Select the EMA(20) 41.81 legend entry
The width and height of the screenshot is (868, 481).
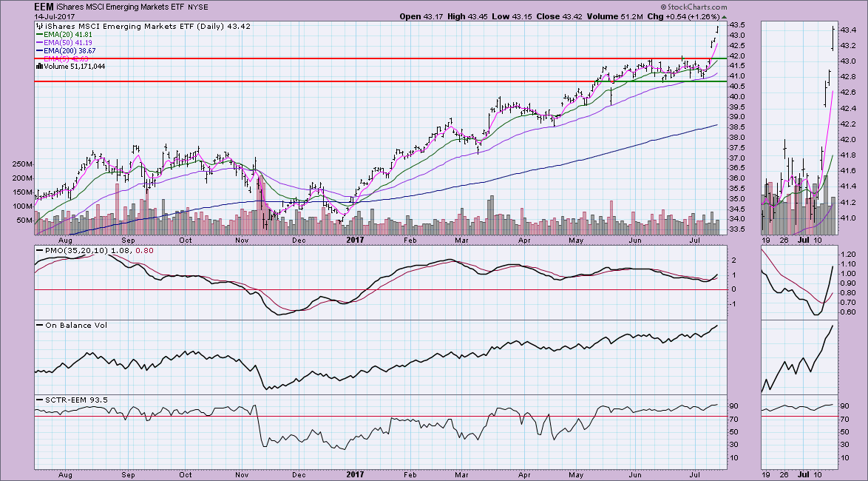(x=69, y=33)
